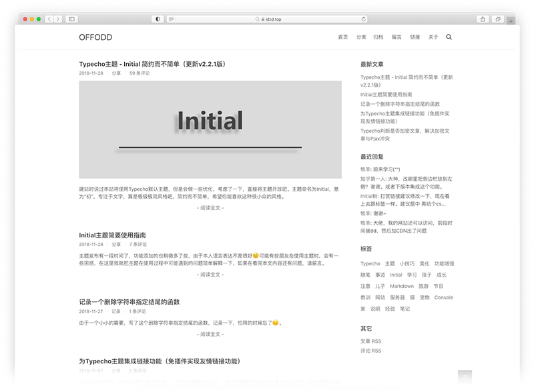Open sidebar link Typecho判断是否加密文章

point(405,135)
